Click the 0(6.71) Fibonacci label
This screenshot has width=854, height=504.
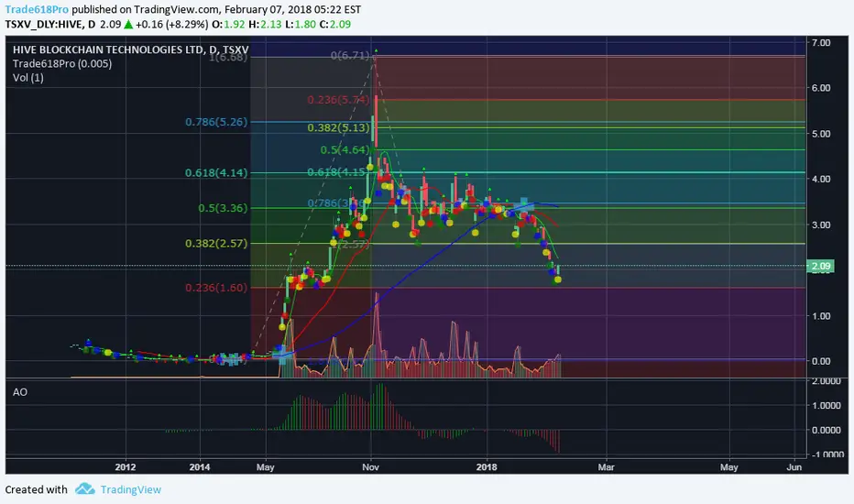tap(350, 56)
